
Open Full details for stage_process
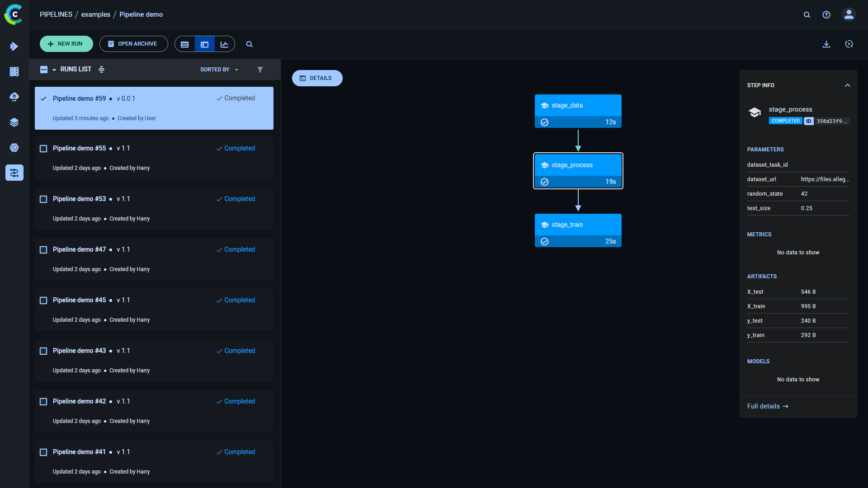(x=767, y=406)
